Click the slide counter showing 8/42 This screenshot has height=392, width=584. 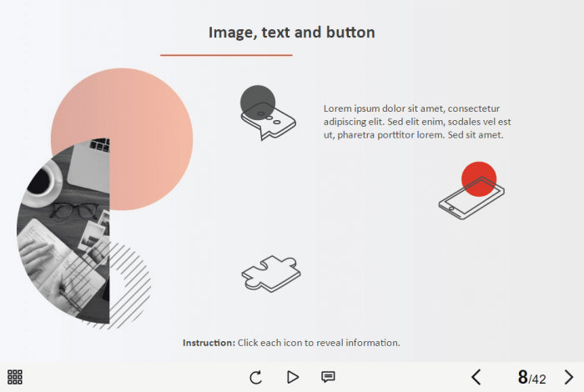pos(531,378)
